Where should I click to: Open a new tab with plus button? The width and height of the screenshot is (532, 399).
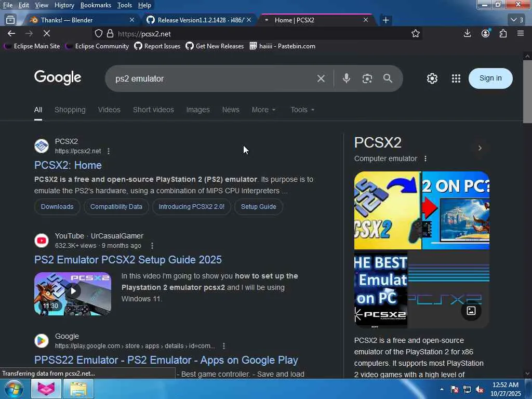point(385,20)
